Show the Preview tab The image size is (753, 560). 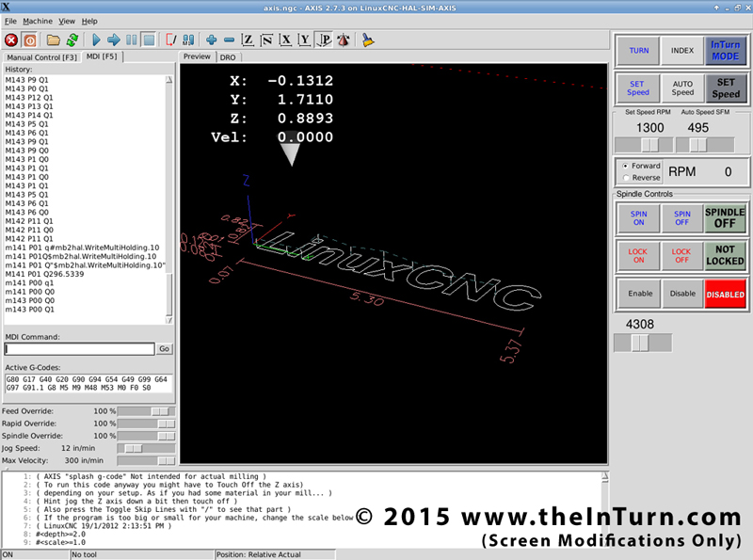(197, 56)
